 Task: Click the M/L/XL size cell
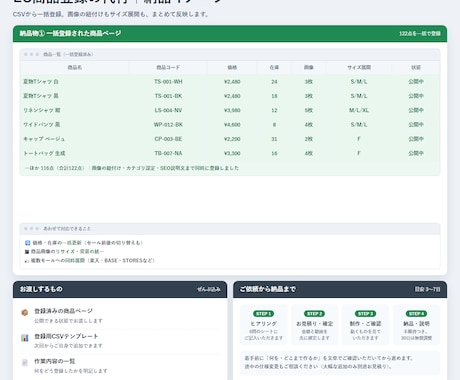point(359,110)
